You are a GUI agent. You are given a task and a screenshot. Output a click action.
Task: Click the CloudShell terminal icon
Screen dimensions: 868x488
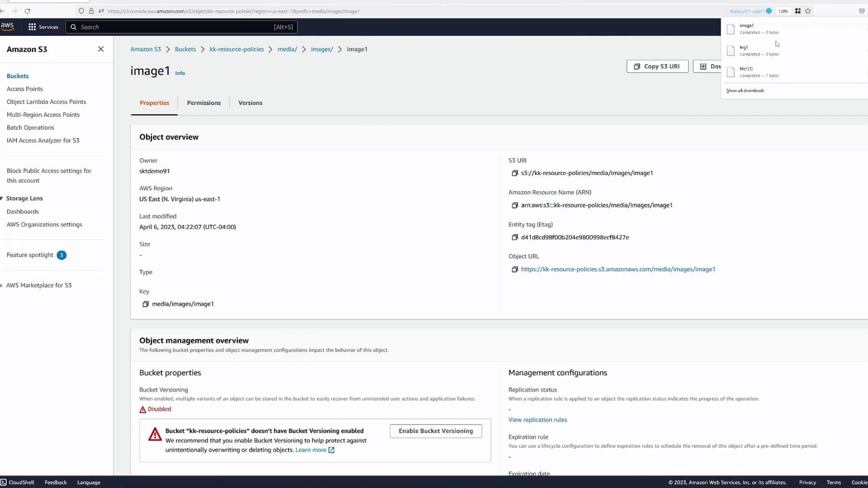point(4,482)
